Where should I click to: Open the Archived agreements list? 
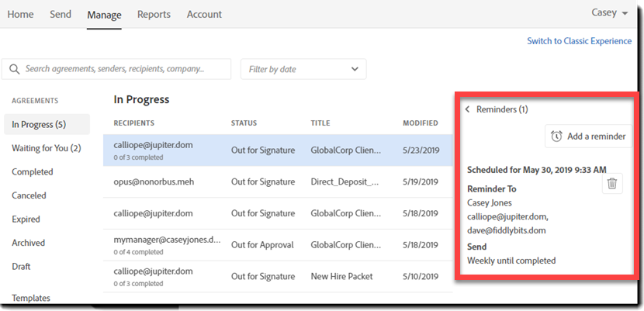click(28, 243)
